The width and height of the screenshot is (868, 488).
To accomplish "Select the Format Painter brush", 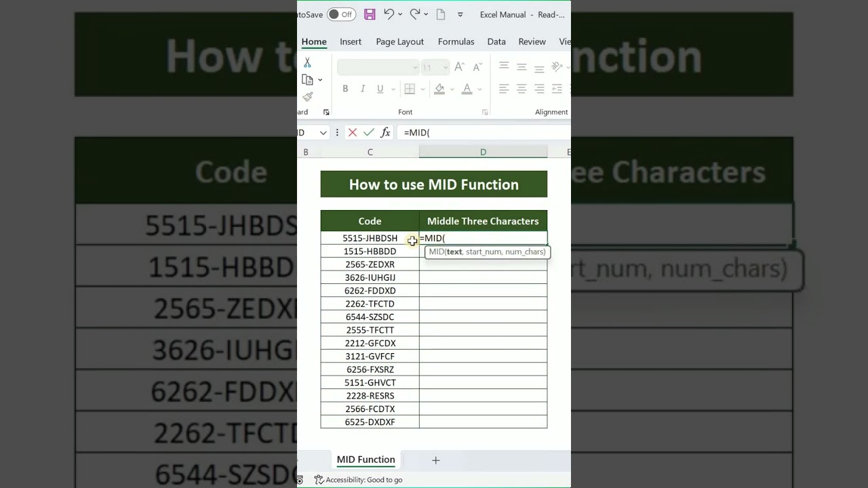I will point(308,97).
